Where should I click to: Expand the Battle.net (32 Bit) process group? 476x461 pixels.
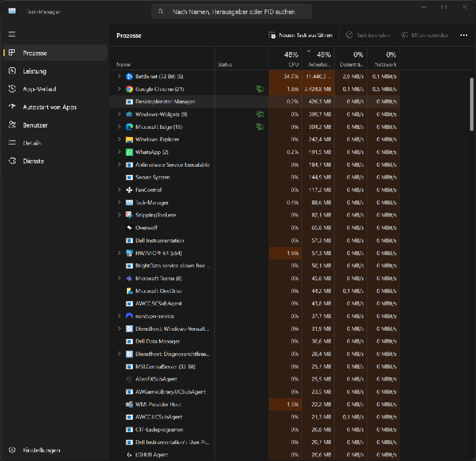120,76
